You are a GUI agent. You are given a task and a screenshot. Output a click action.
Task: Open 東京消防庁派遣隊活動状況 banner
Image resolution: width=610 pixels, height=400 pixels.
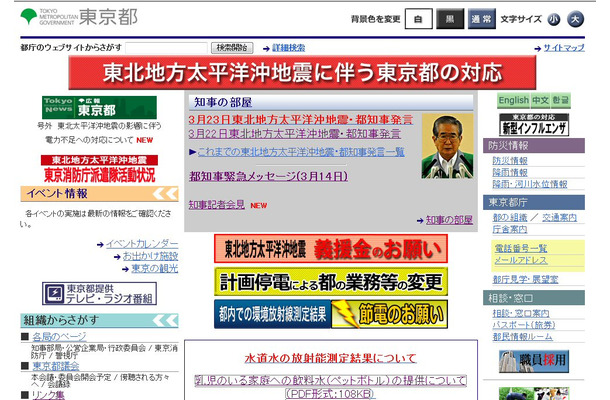point(99,170)
